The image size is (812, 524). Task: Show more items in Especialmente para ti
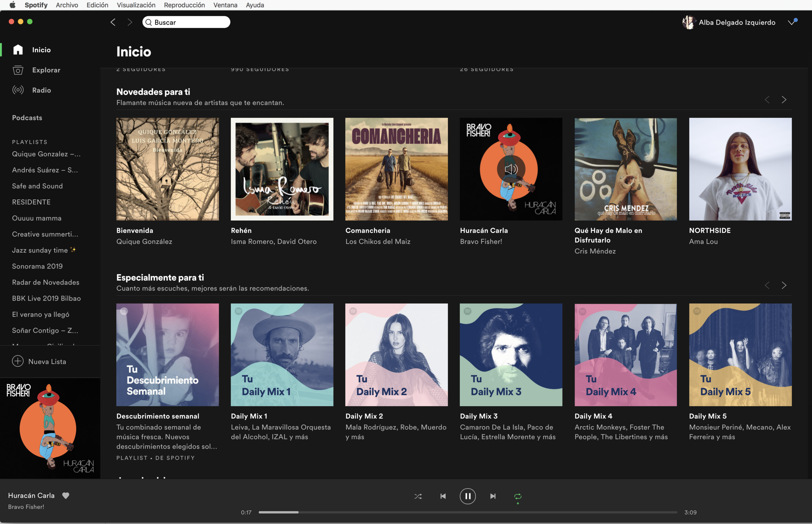click(x=784, y=285)
